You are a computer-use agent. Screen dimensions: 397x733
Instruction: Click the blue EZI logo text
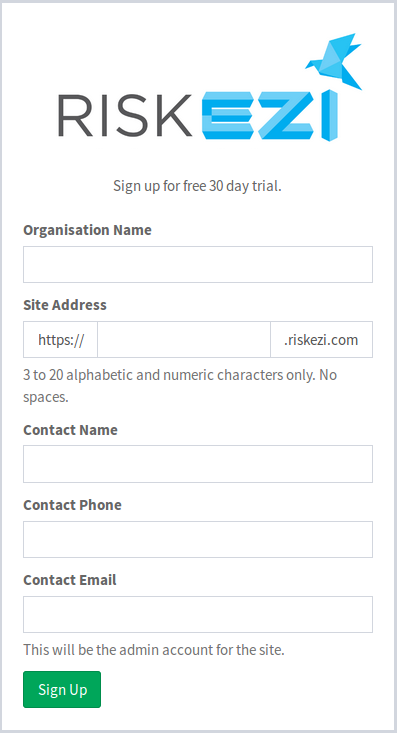click(x=269, y=115)
